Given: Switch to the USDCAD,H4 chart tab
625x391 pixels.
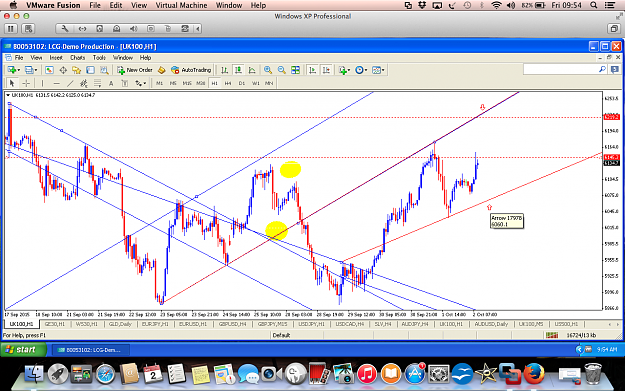Looking at the screenshot, I should (350, 324).
